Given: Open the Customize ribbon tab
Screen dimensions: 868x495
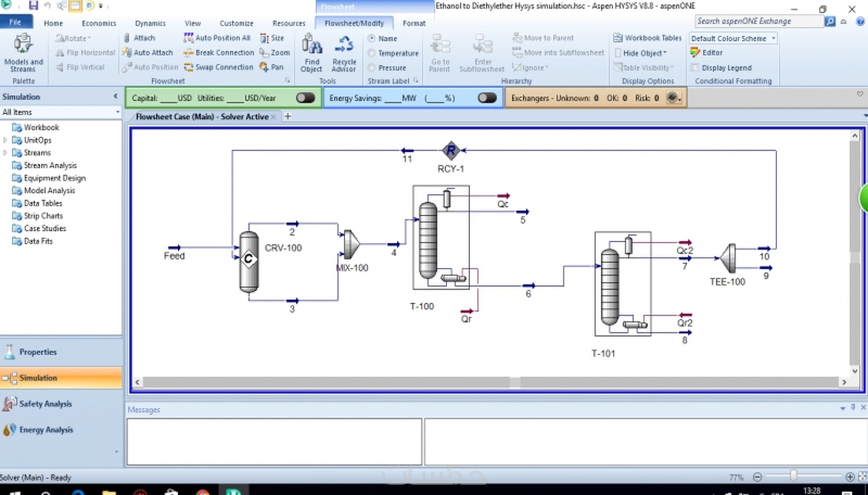Looking at the screenshot, I should (x=236, y=23).
